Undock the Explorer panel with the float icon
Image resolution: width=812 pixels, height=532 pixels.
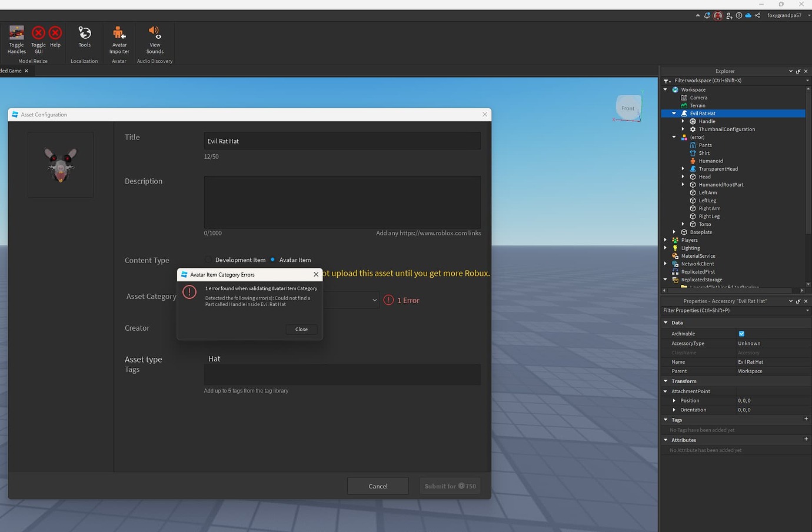798,71
